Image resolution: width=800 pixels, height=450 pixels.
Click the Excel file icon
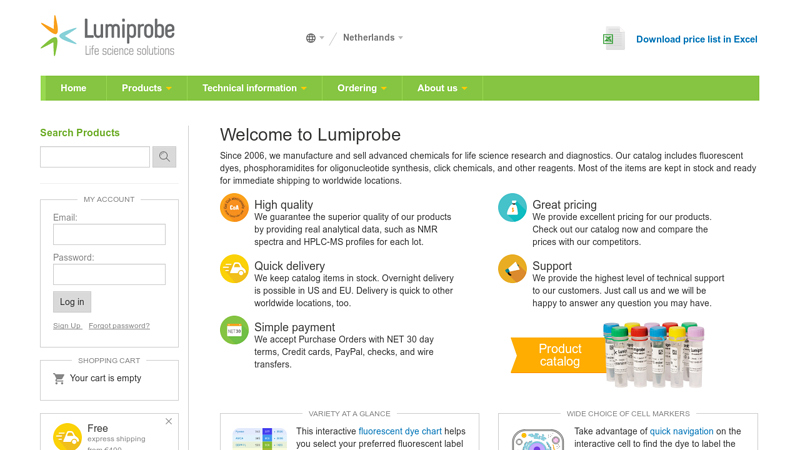point(612,39)
